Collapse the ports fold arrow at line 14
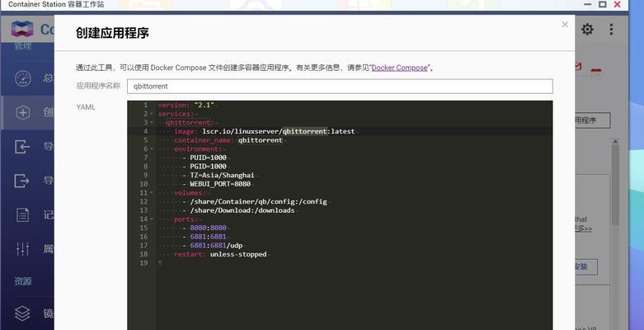This screenshot has width=644, height=330. click(x=152, y=219)
